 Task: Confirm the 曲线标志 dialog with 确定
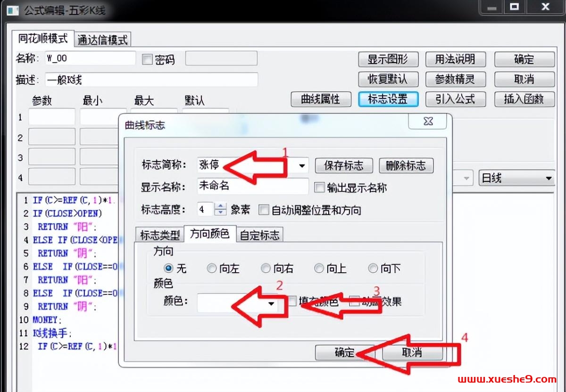345,353
